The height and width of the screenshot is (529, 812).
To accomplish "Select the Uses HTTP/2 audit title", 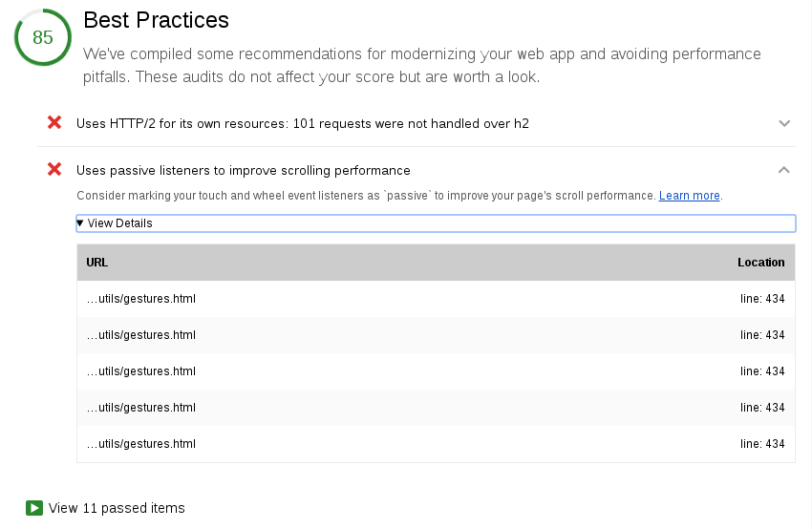I will 302,123.
